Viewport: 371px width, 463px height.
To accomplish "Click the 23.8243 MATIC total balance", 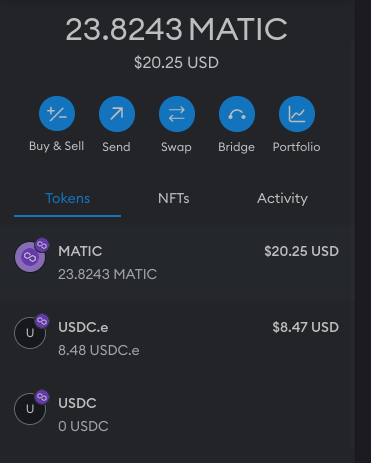I will 176,29.
